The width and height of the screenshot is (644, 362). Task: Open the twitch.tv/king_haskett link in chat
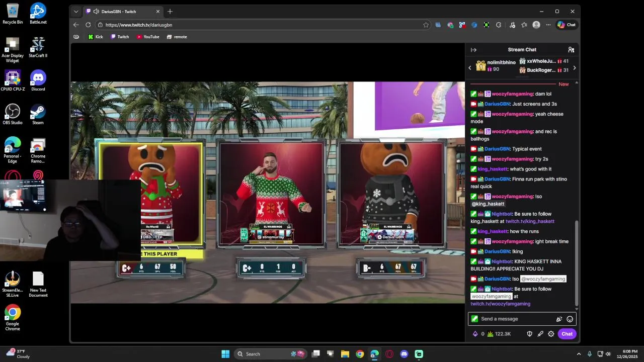[530, 221]
